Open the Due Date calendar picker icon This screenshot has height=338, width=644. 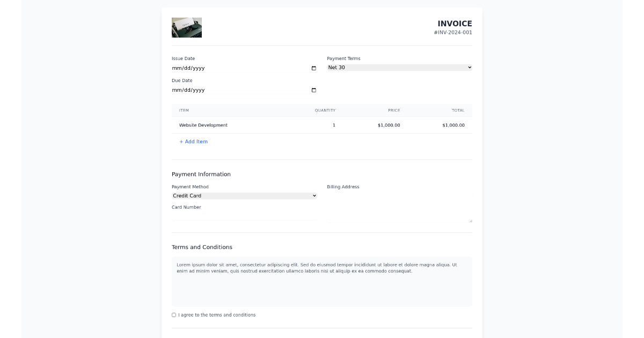tap(313, 90)
